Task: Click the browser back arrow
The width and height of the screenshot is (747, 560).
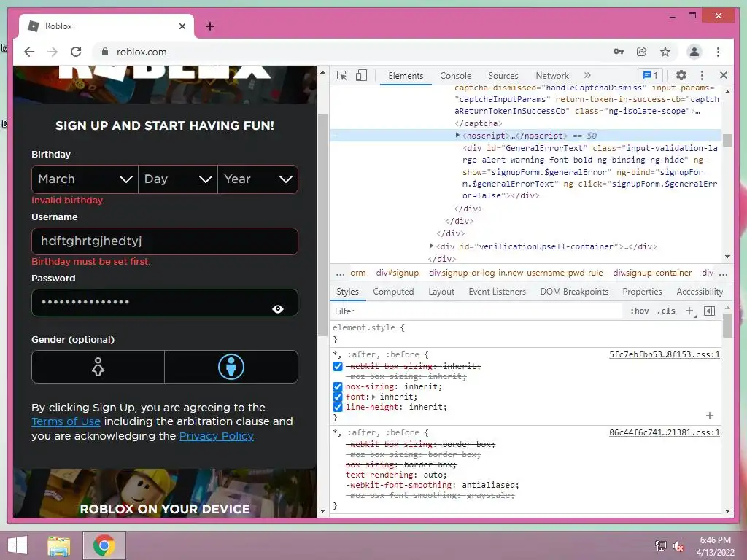Action: tap(29, 52)
